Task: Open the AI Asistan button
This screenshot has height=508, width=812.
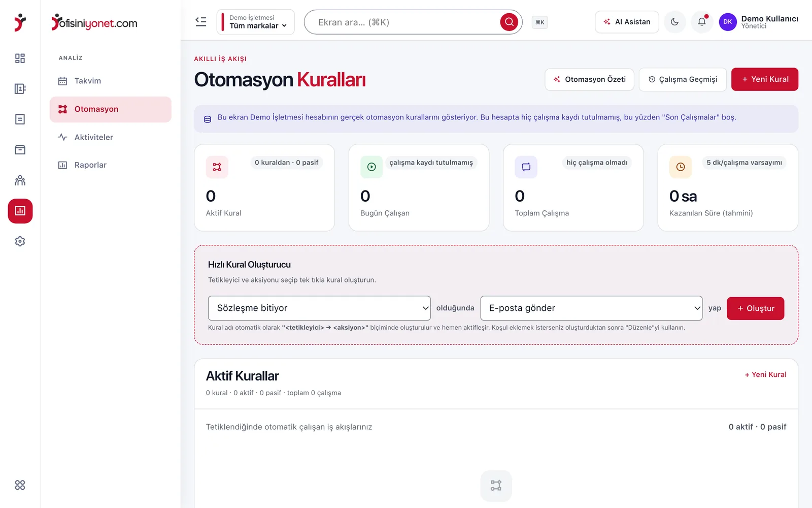Action: 627,22
